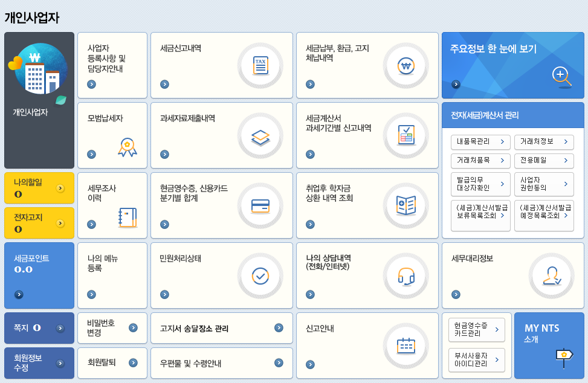Click the won coin icon in 세금납부 tile
588x383 pixels.
[x=406, y=66]
